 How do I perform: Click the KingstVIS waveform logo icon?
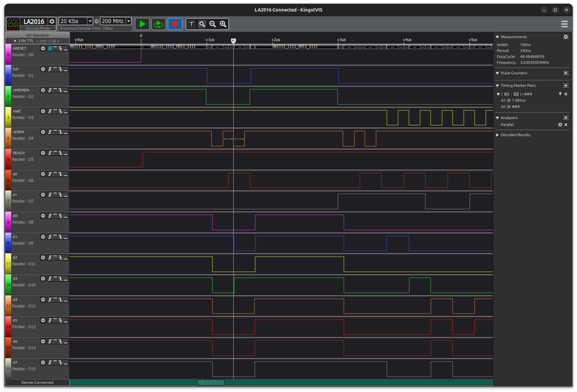(13, 24)
